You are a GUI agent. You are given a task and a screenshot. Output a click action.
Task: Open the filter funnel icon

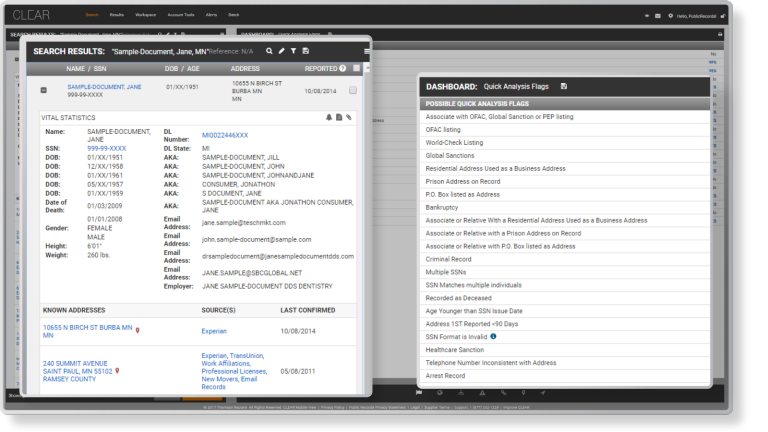(x=294, y=50)
